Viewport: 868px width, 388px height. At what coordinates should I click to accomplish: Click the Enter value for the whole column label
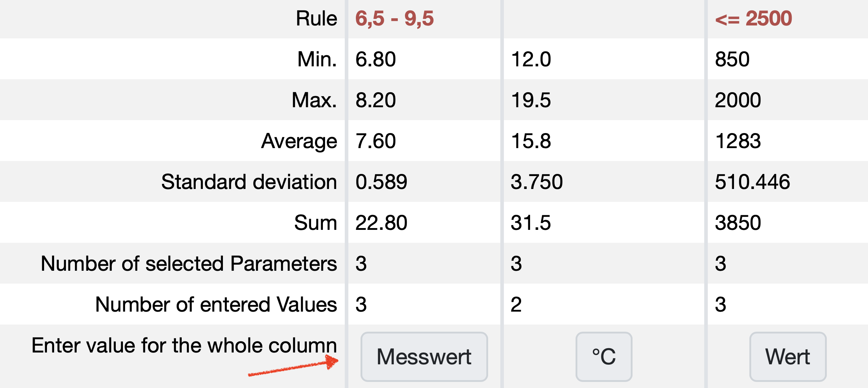pos(184,345)
